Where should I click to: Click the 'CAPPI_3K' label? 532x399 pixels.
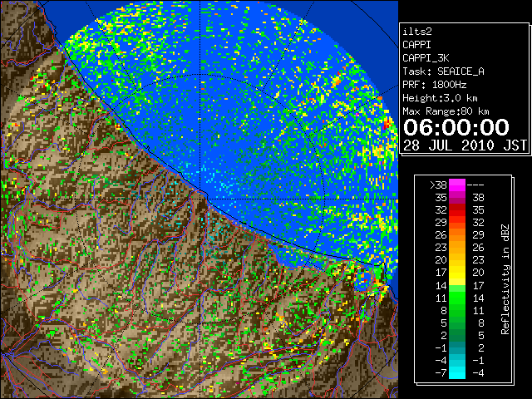[426, 58]
